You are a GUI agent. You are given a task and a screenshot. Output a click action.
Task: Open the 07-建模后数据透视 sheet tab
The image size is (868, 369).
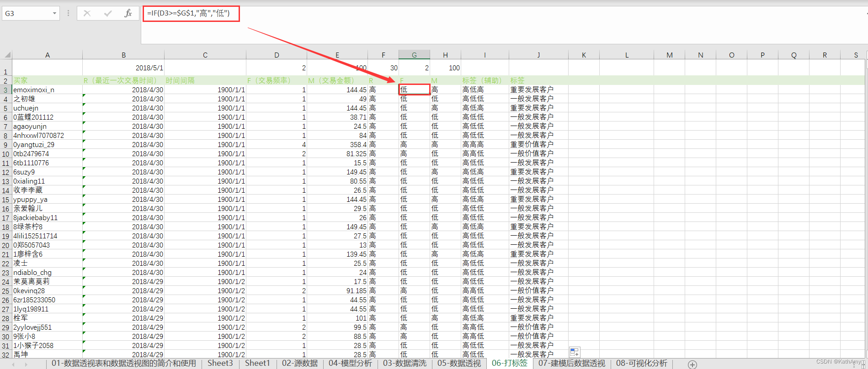572,363
